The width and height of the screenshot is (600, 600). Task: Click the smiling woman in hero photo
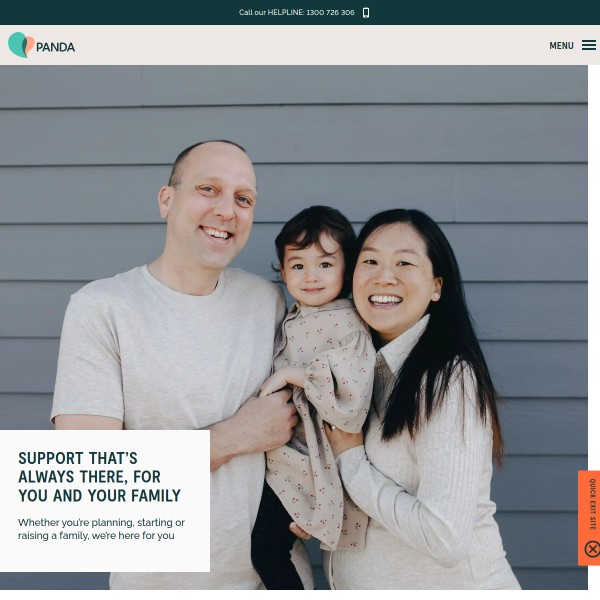(x=421, y=383)
